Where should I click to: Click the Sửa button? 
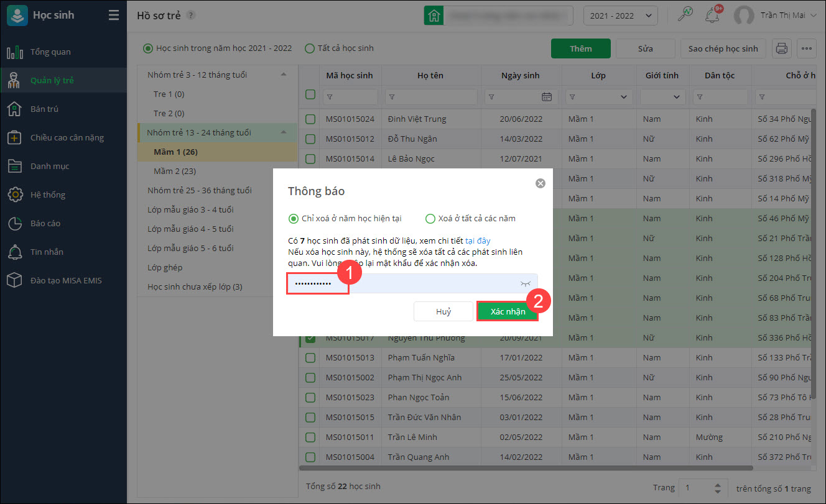[x=645, y=48]
